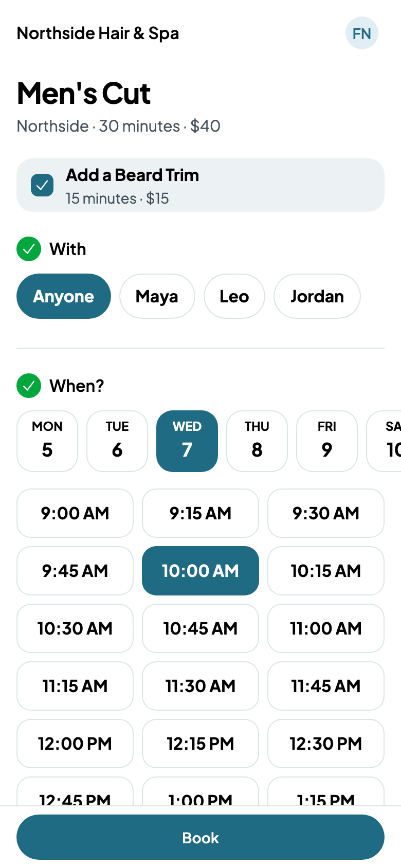Click the green checkmark beside With

point(29,249)
